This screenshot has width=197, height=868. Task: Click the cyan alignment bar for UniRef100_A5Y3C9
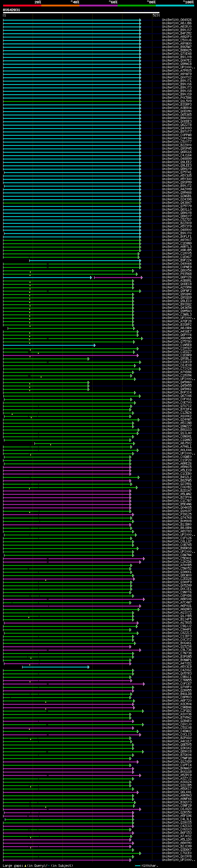click(x=56, y=667)
